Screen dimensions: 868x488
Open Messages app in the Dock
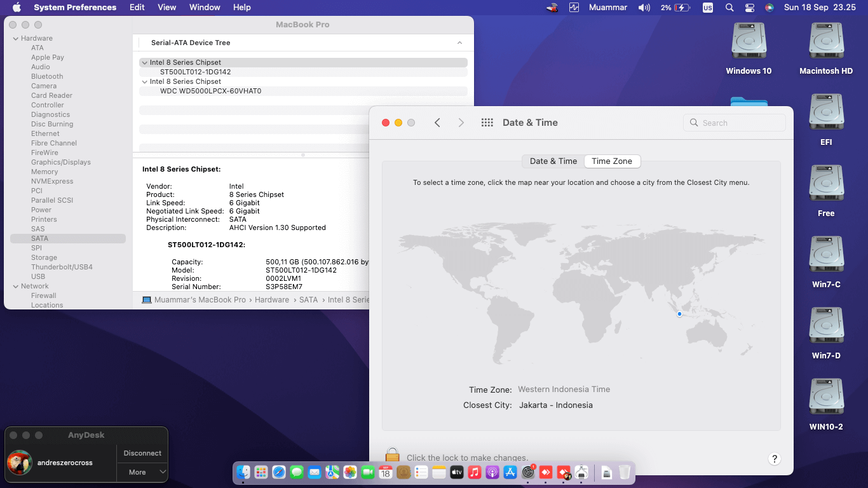click(x=297, y=472)
